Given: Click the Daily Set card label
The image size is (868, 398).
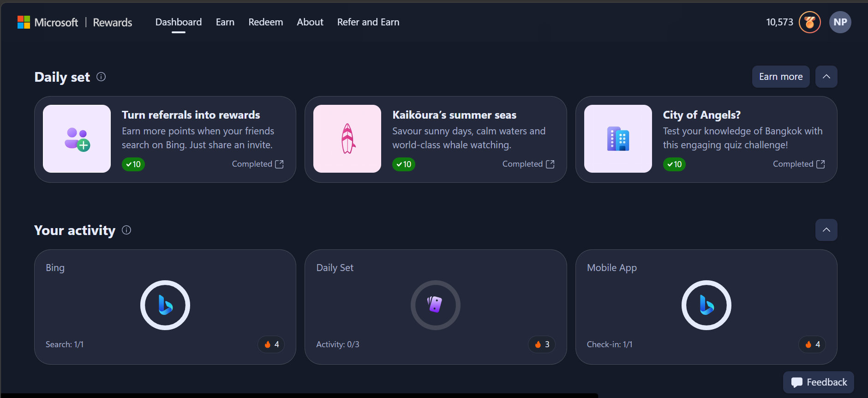Looking at the screenshot, I should click(x=335, y=268).
